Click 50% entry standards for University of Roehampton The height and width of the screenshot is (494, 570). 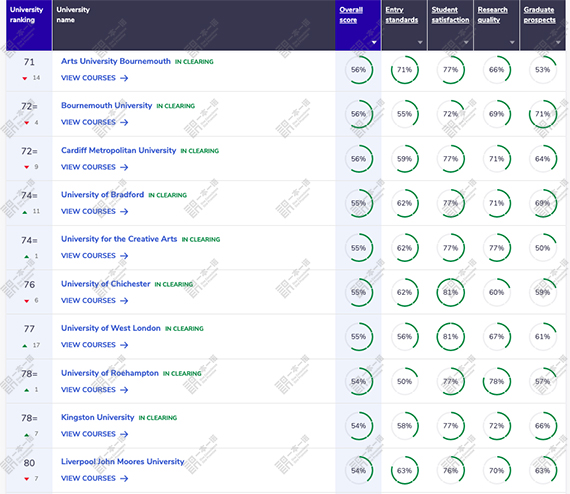point(405,382)
